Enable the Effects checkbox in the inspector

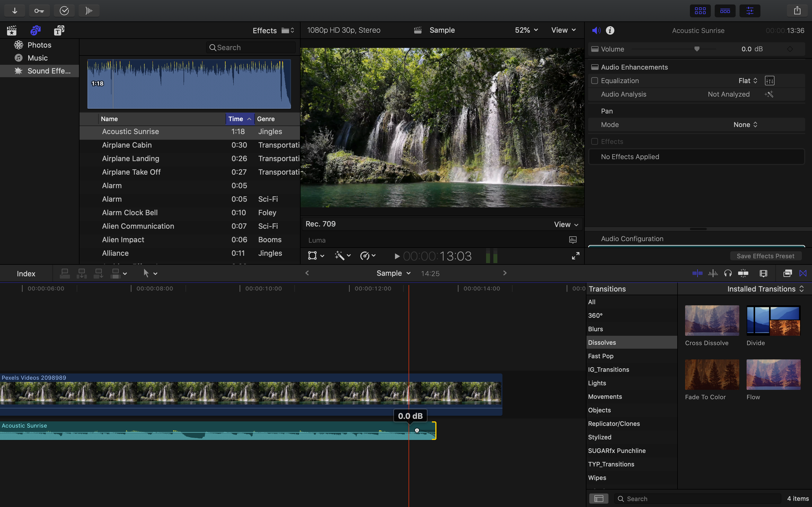[x=595, y=141]
